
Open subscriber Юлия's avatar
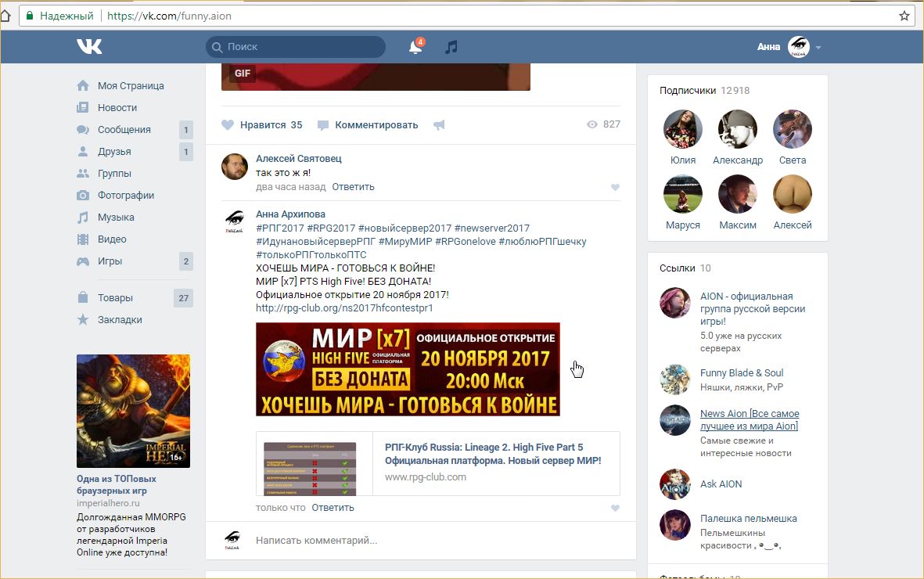[683, 129]
